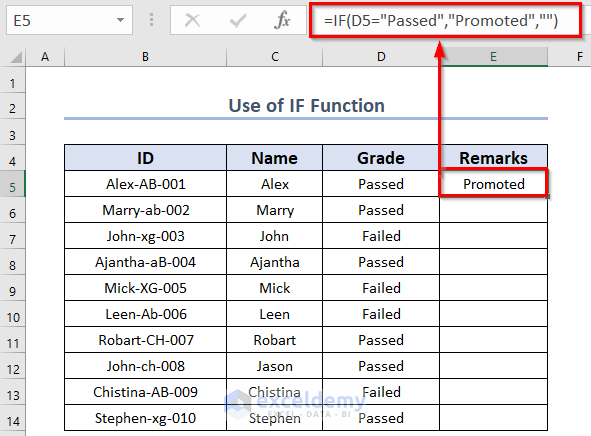Select cell containing John-xg-003
The height and width of the screenshot is (436, 591).
pos(145,236)
